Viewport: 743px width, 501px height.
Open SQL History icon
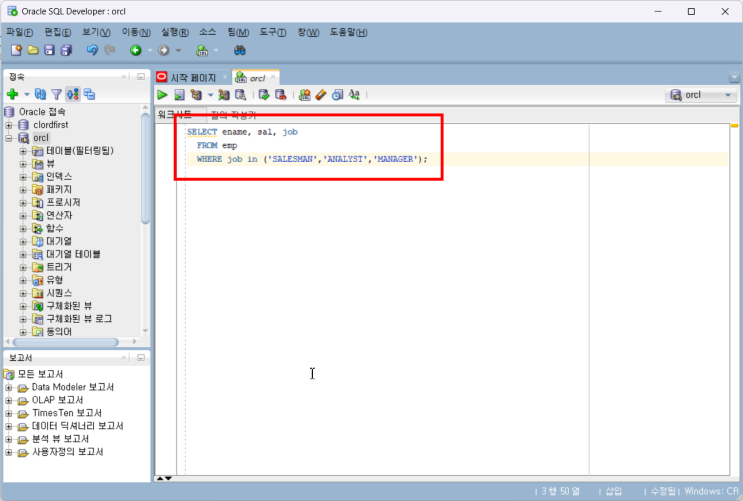coord(337,95)
